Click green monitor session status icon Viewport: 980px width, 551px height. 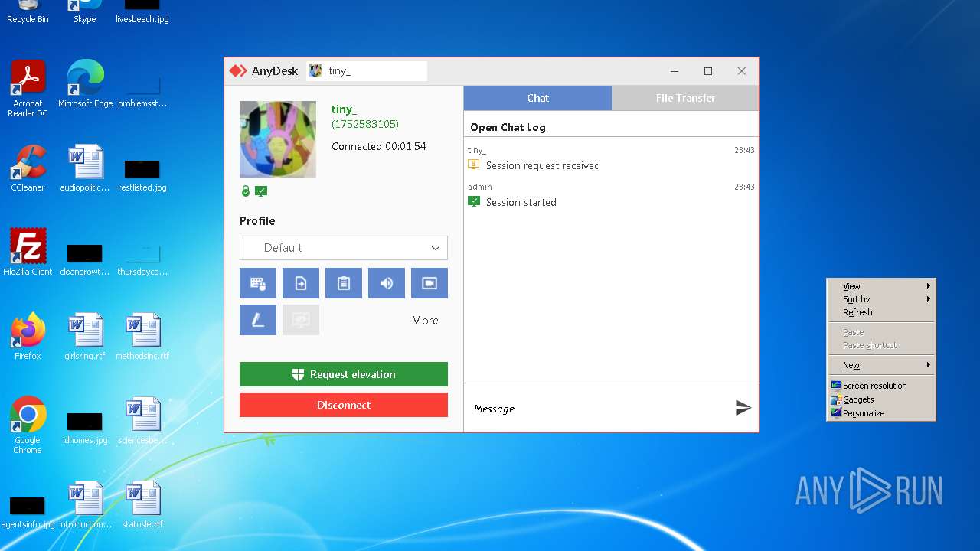coord(261,191)
